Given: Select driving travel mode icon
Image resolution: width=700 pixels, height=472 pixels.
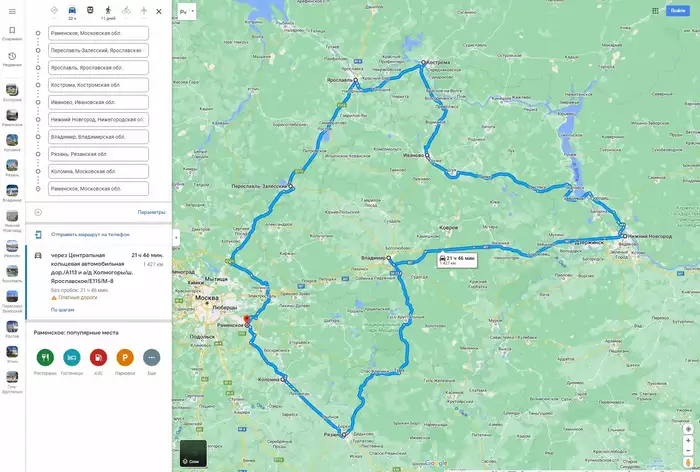Looking at the screenshot, I should click(72, 10).
